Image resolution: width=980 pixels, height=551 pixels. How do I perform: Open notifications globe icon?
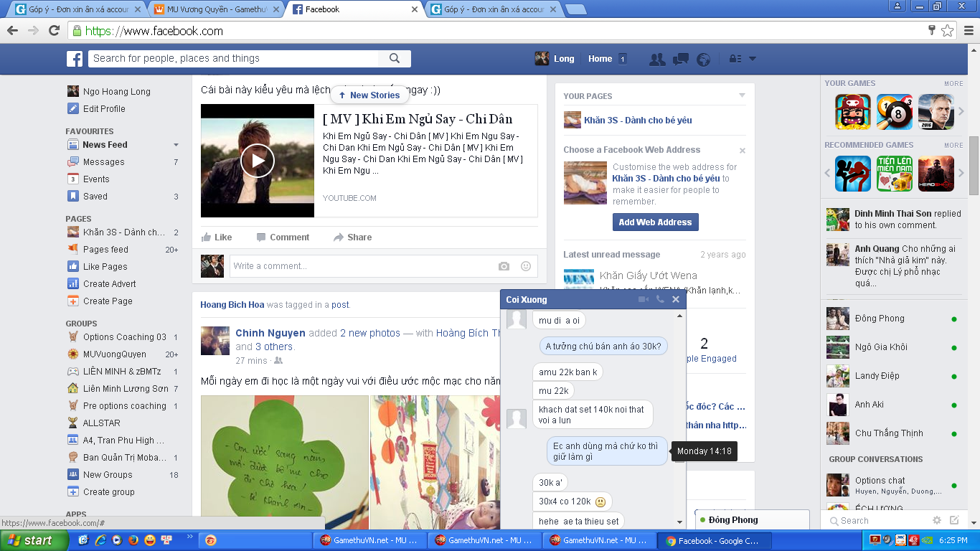(x=703, y=60)
